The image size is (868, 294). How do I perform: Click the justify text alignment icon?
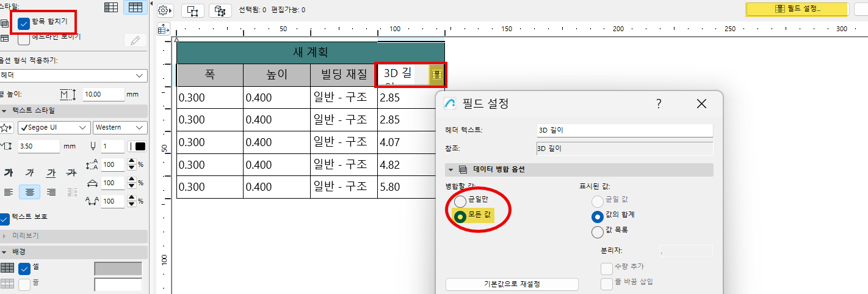(71, 192)
